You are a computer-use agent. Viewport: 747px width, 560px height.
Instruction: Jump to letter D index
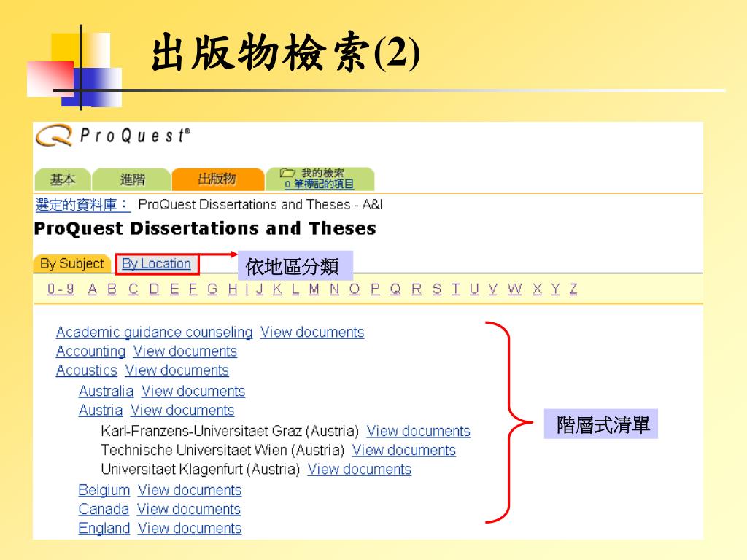coord(155,289)
